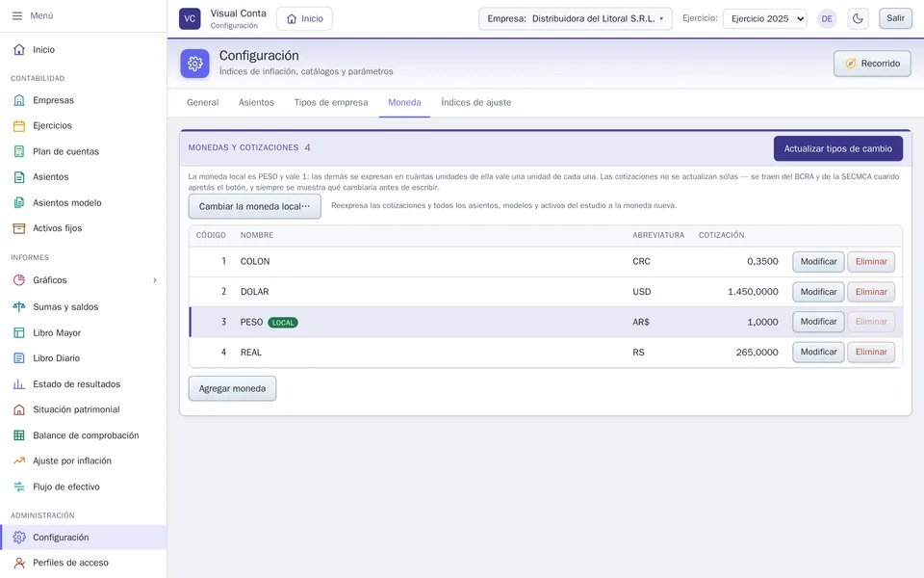Click the Plan de cuentas icon

click(19, 151)
